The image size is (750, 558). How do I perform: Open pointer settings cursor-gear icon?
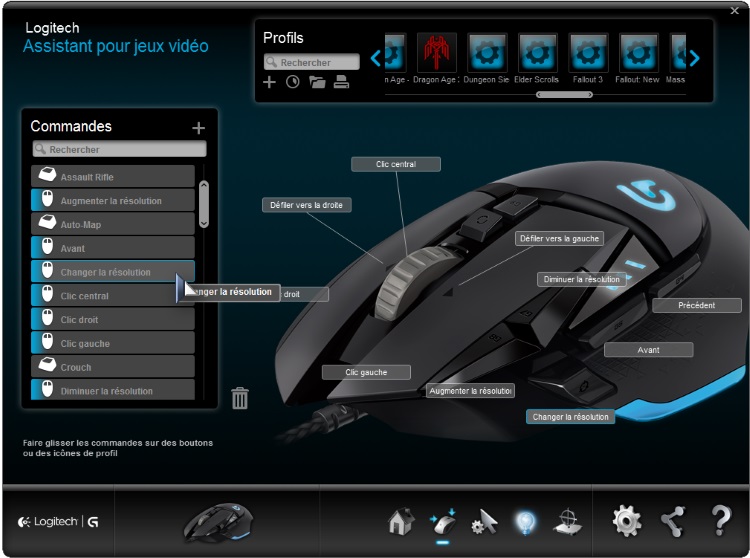(485, 522)
